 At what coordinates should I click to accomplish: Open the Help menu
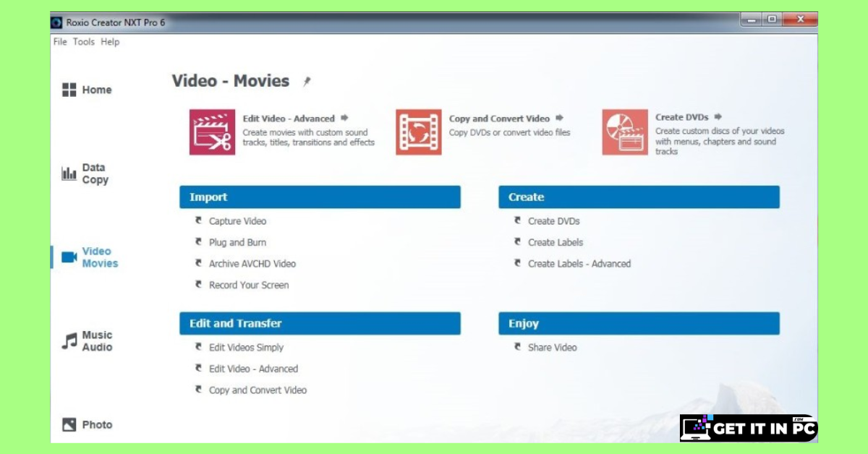click(x=110, y=42)
